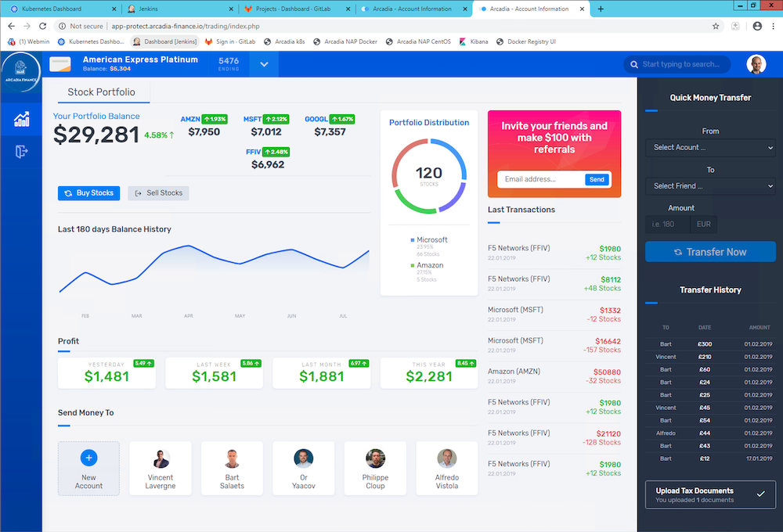Open the Sign in GitLab bookmark

tap(230, 41)
